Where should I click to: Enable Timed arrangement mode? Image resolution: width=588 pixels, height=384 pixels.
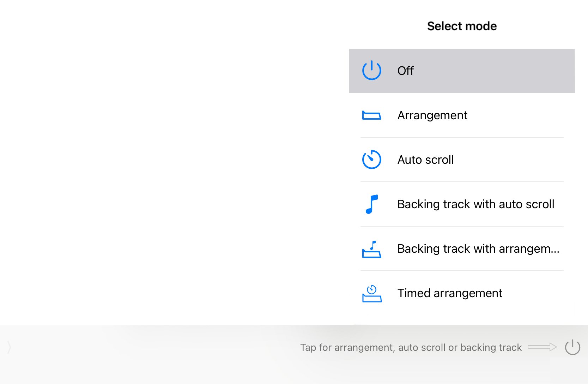click(450, 293)
